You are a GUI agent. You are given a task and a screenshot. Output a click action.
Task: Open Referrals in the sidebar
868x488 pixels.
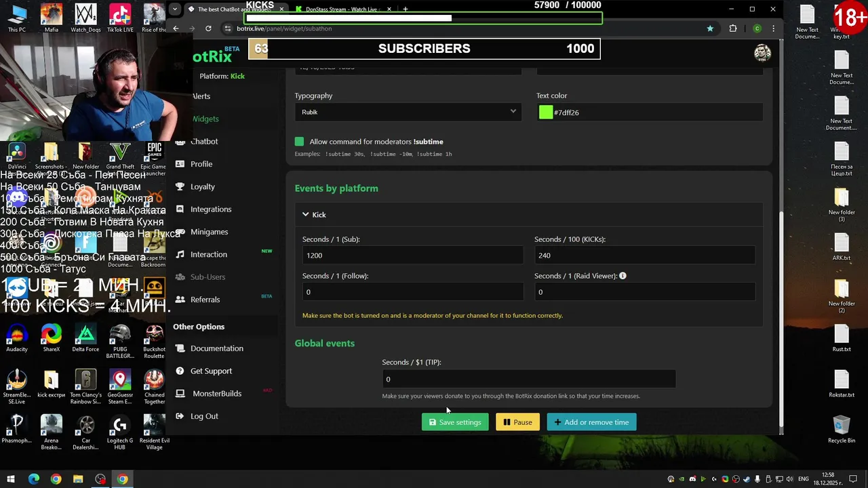(205, 300)
